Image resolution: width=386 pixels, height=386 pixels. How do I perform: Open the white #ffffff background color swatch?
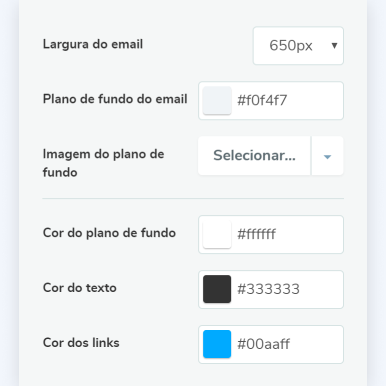tap(217, 234)
